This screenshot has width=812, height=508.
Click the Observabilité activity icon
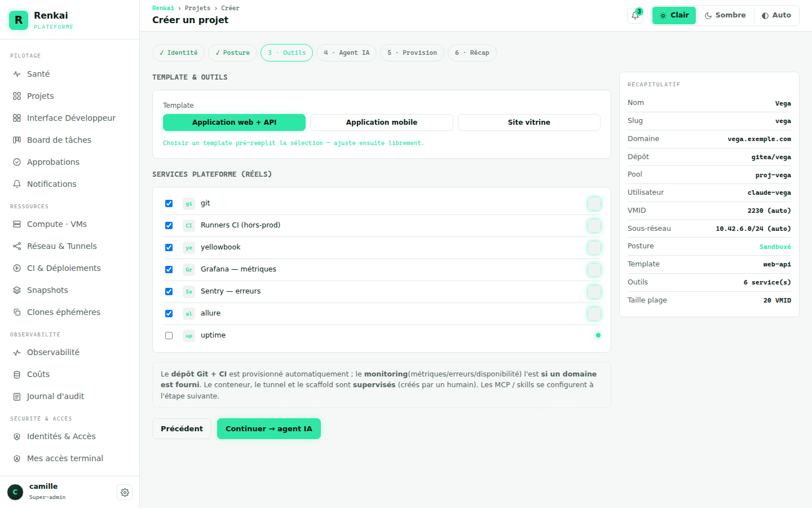coord(17,352)
